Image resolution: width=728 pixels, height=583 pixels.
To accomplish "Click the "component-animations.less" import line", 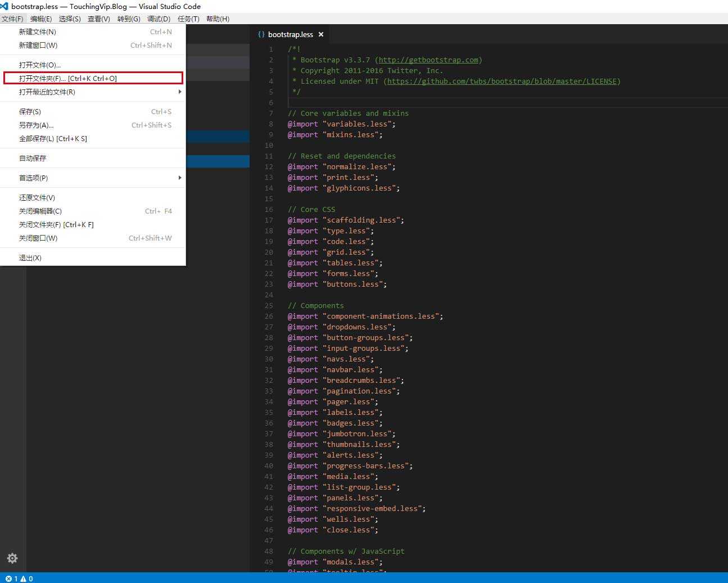I will (365, 317).
